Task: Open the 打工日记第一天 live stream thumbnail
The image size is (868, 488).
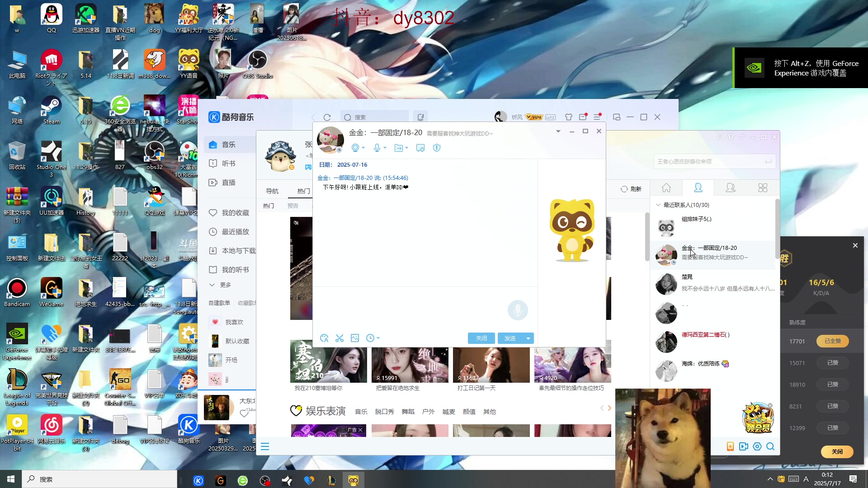Action: (491, 365)
